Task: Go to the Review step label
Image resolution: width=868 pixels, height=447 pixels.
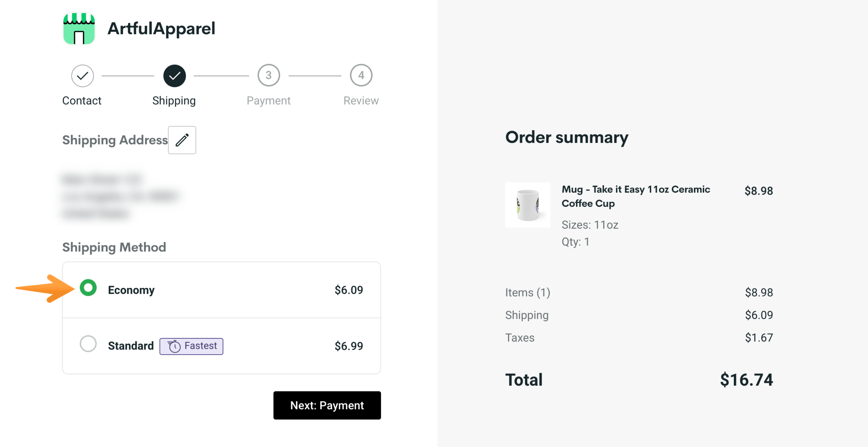Action: click(361, 101)
